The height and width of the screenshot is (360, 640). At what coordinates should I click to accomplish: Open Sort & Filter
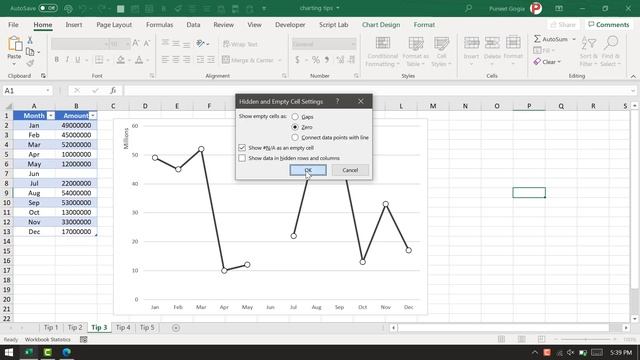[x=589, y=52]
